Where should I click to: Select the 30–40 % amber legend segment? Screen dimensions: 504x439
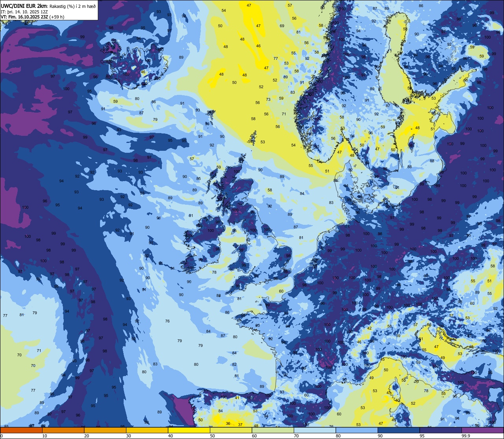pyautogui.click(x=147, y=430)
